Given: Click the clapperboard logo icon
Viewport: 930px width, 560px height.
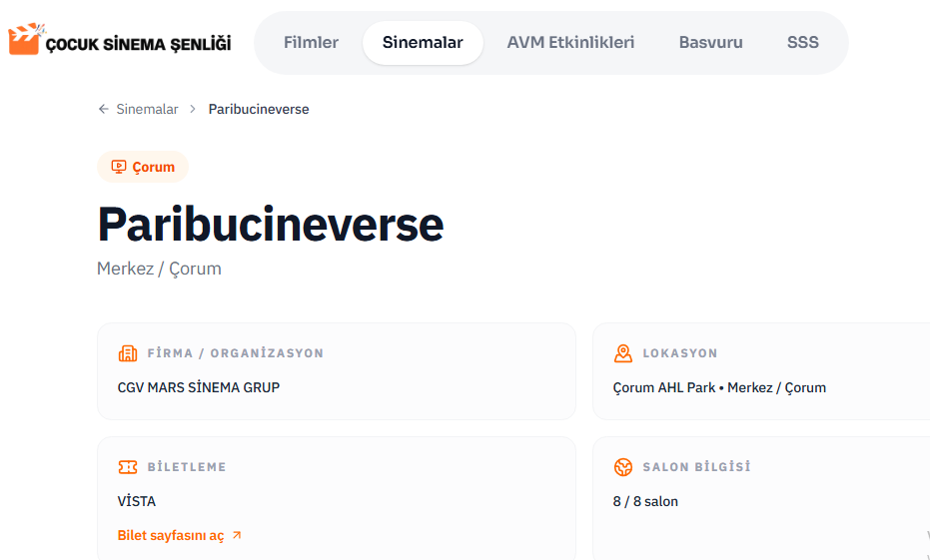Looking at the screenshot, I should coord(25,40).
